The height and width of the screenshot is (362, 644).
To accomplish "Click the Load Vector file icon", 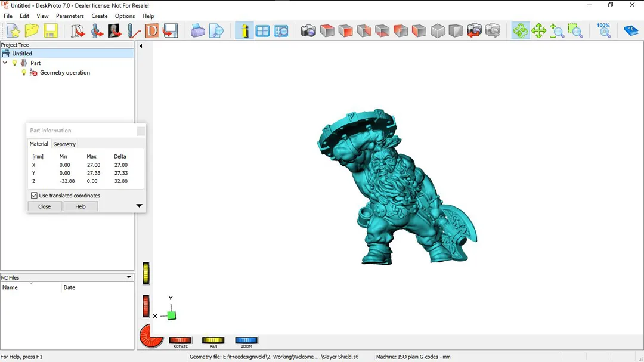I will point(78,31).
